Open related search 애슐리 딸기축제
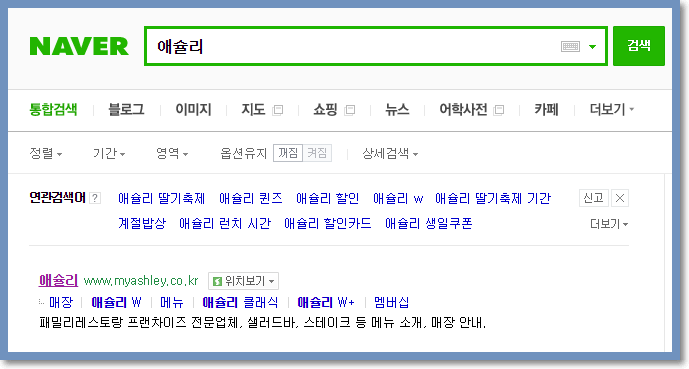 161,199
